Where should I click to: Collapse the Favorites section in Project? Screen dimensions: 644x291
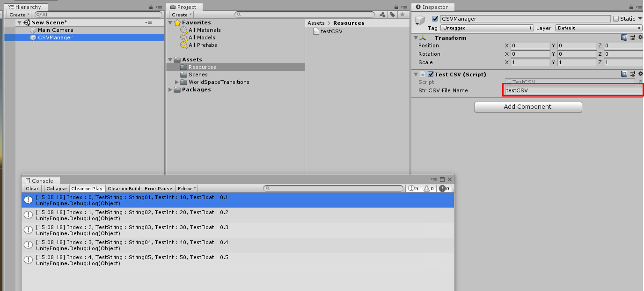coord(170,22)
